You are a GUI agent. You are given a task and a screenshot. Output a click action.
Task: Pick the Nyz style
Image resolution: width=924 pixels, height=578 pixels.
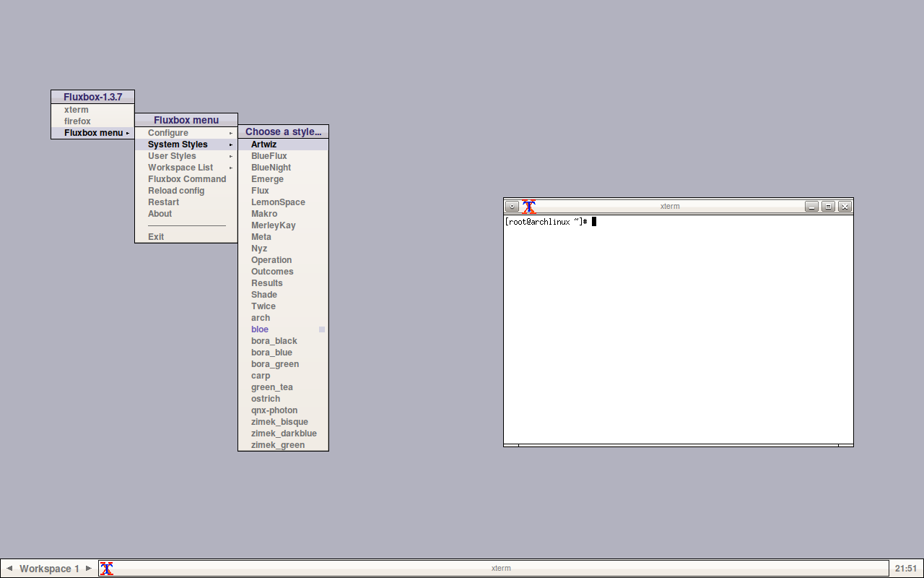click(x=283, y=249)
